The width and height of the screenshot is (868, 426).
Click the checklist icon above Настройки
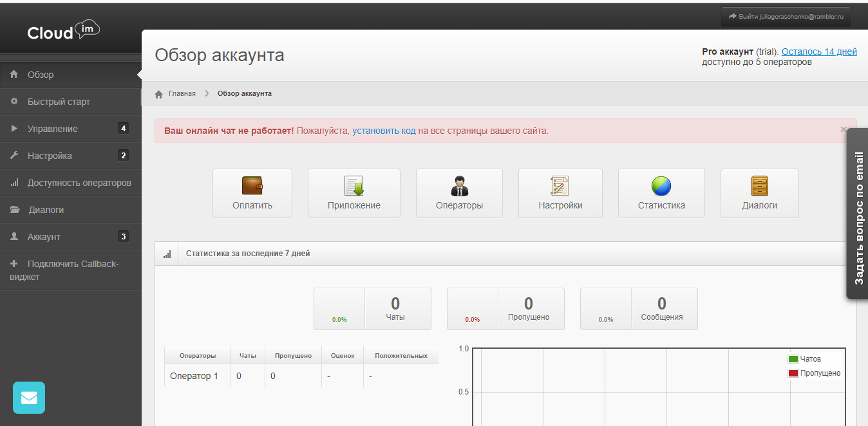click(x=560, y=186)
